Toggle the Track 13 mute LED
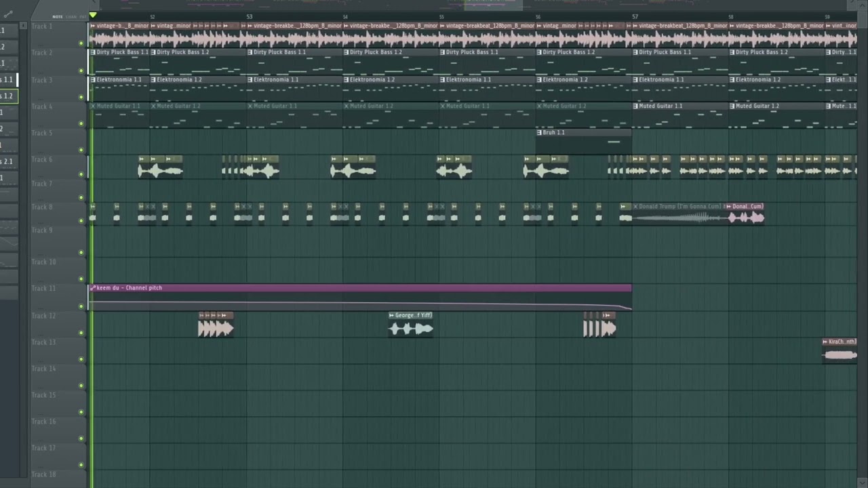This screenshot has height=488, width=868. click(81, 359)
